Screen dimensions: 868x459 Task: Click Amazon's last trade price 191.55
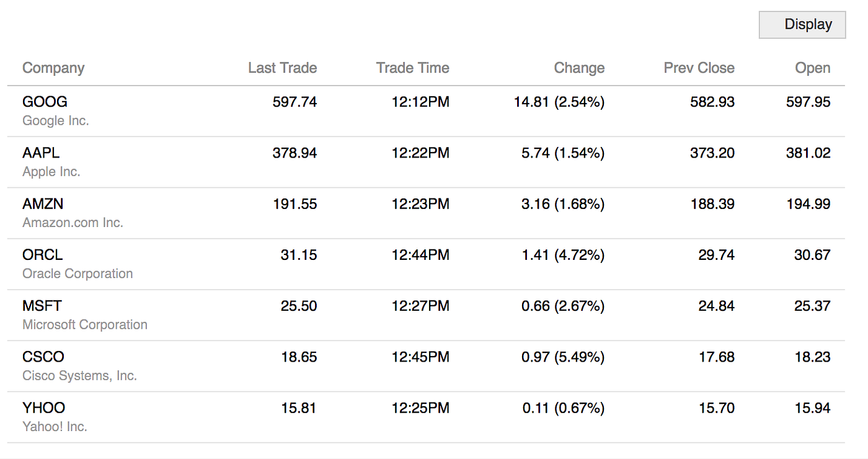point(295,203)
